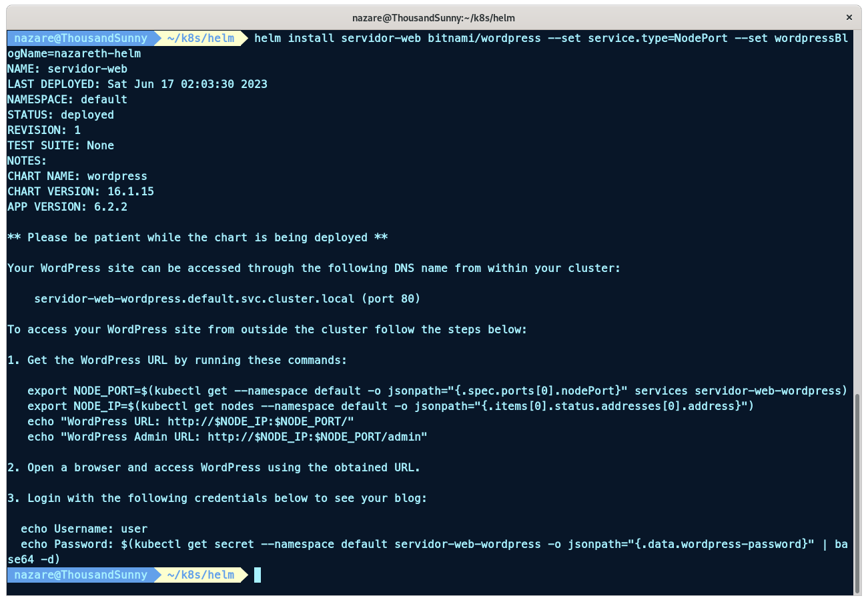Click the top prompt's nazare@ThousandSunny segment
This screenshot has height=602, width=868.
pos(80,38)
